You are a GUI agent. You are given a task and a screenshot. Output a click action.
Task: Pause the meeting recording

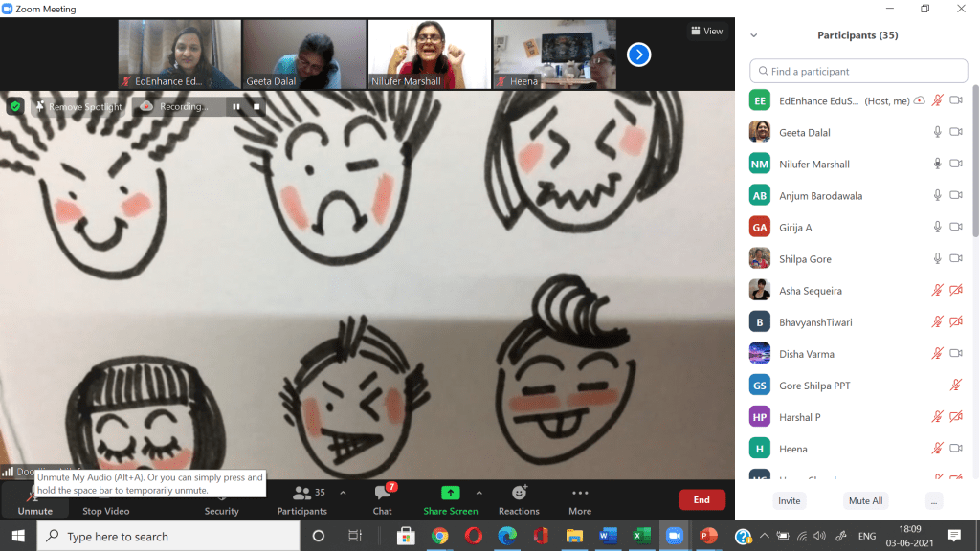point(236,107)
